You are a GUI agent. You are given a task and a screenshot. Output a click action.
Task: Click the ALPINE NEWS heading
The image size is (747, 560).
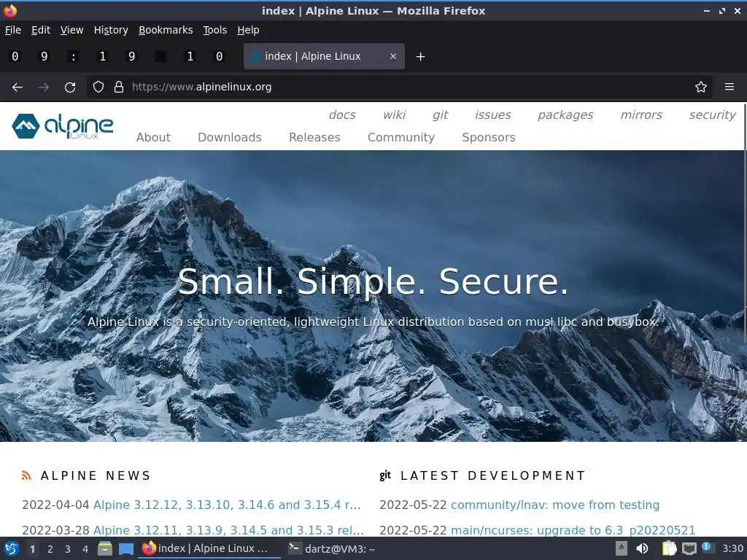tap(96, 475)
